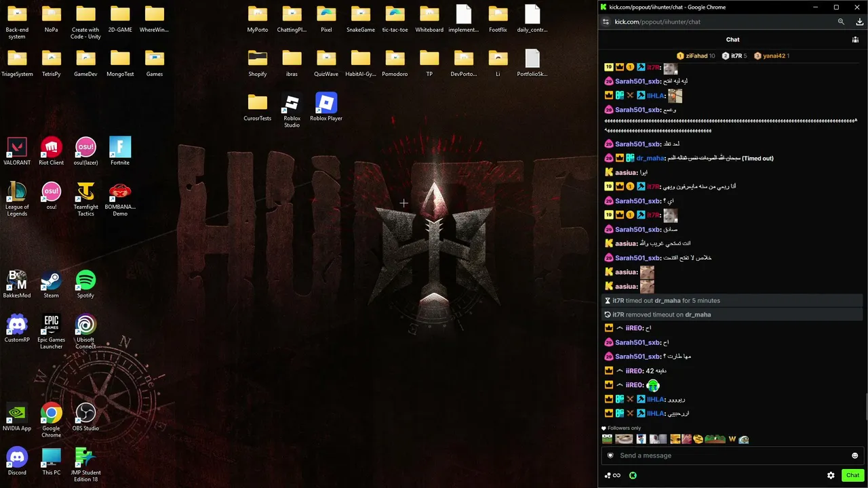Select the Create with Code - Unity folder

85,22
